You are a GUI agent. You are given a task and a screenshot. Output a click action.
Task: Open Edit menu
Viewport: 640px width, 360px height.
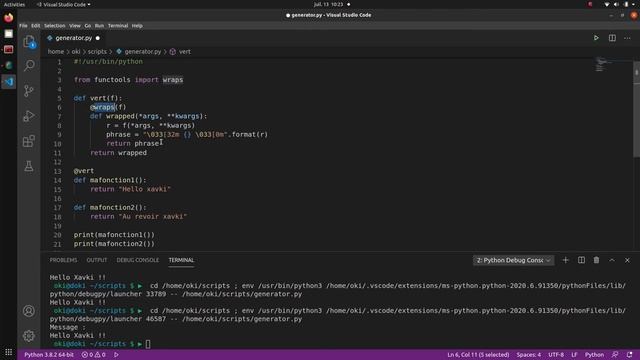(x=36, y=26)
